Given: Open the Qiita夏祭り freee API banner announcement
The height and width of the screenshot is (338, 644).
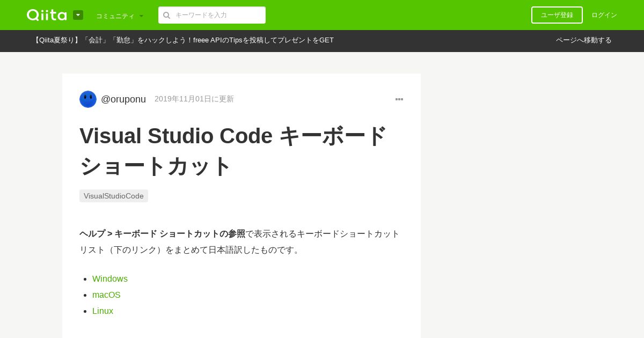Looking at the screenshot, I should (x=183, y=40).
